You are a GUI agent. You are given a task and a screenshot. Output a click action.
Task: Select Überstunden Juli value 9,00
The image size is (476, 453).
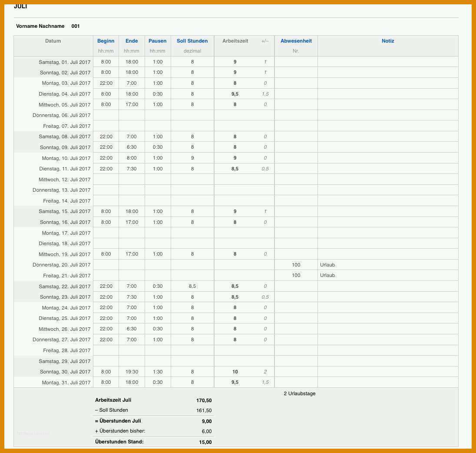point(206,421)
